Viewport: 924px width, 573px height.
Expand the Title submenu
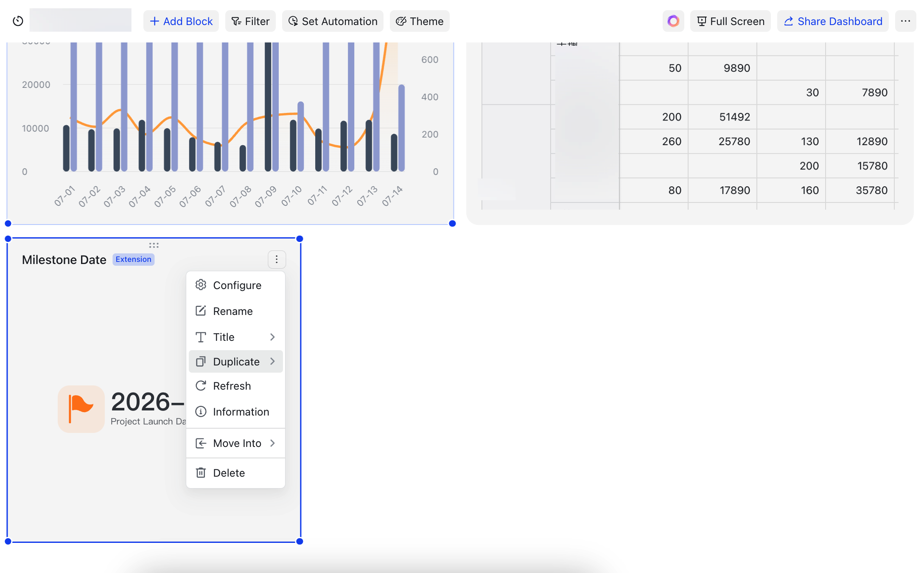coord(235,337)
